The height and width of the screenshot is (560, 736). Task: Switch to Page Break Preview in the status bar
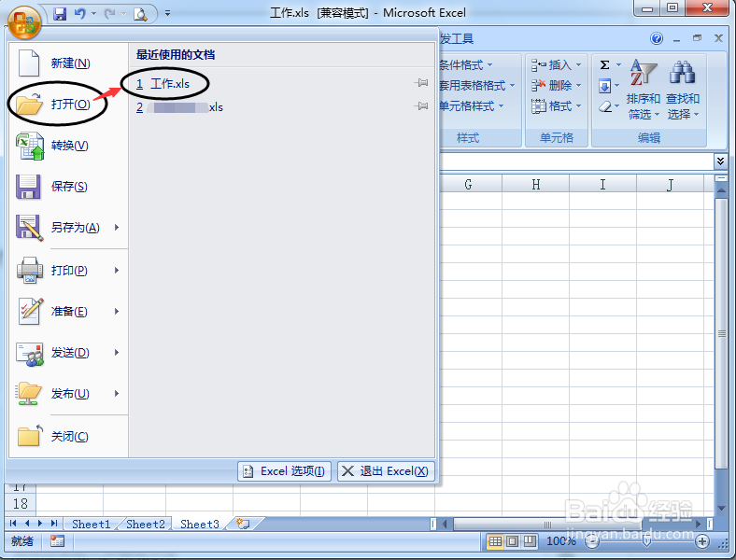(530, 541)
